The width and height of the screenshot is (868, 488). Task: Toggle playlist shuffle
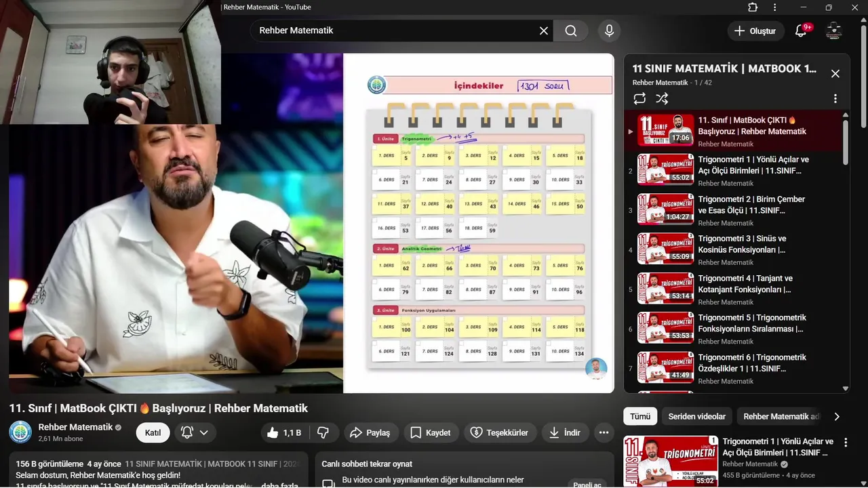pyautogui.click(x=663, y=98)
